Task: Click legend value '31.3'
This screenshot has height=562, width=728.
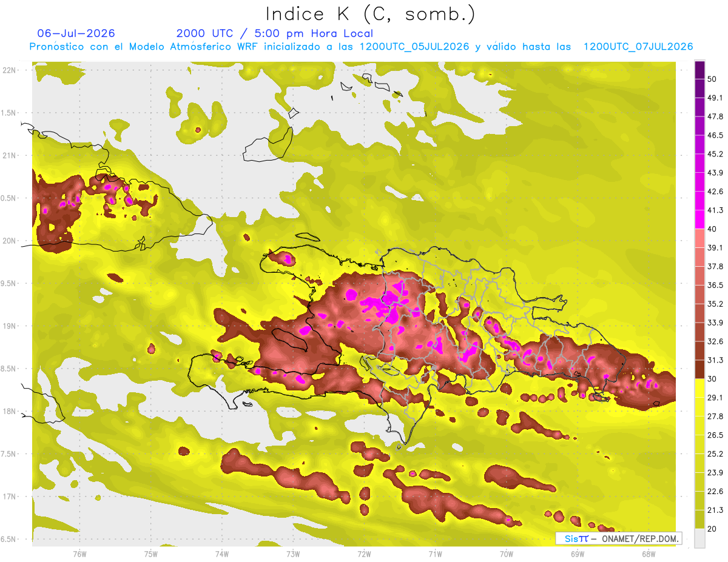Action: (715, 360)
